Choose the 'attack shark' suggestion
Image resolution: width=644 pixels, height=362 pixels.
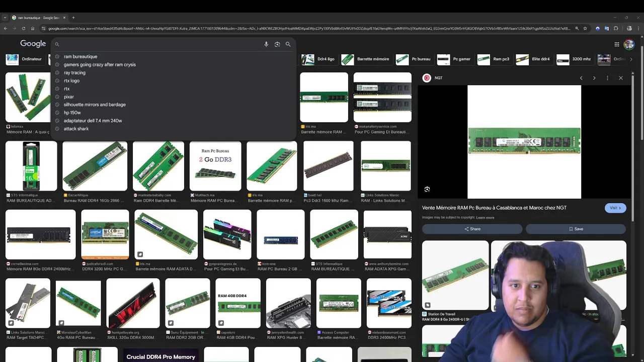click(x=76, y=129)
